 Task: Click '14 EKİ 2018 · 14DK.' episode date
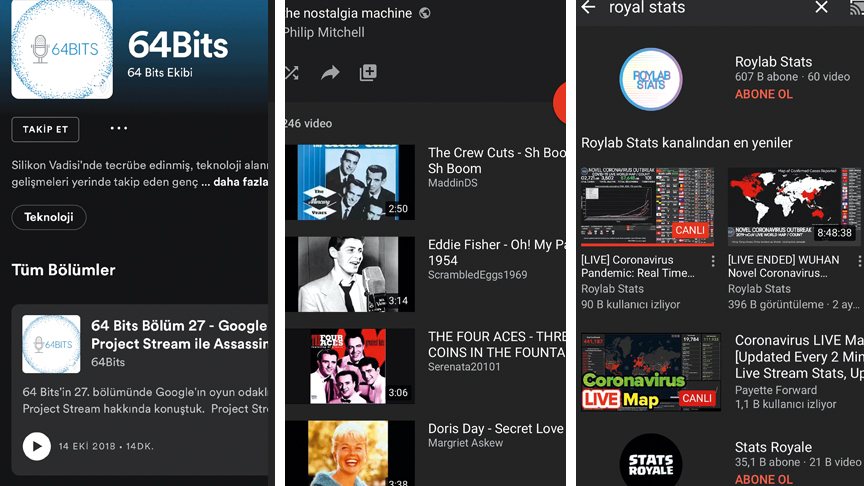(x=106, y=446)
